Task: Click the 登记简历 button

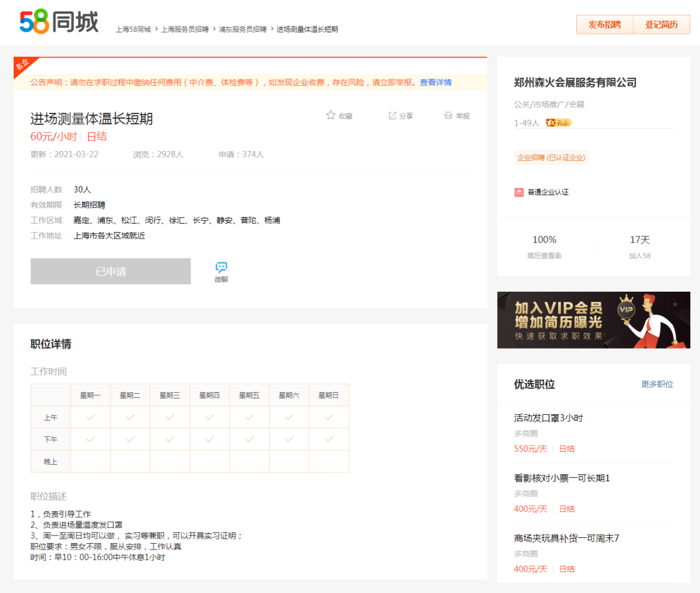Action: point(661,25)
